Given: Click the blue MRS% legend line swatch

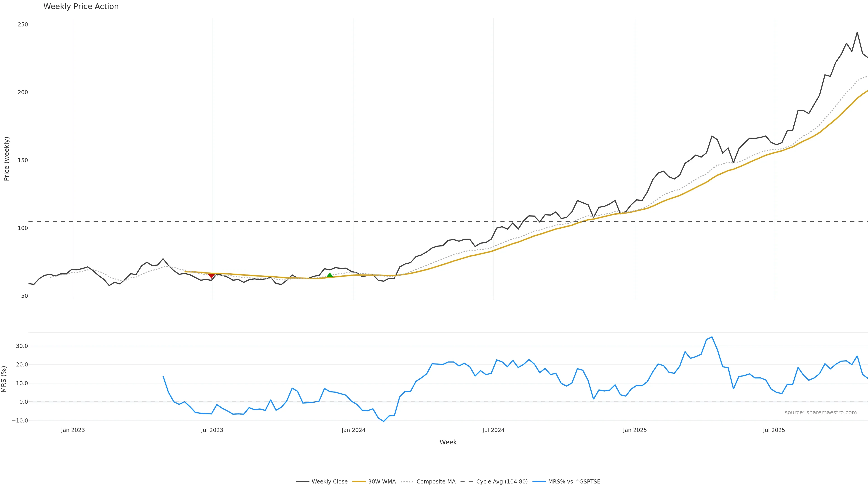Looking at the screenshot, I should point(539,482).
